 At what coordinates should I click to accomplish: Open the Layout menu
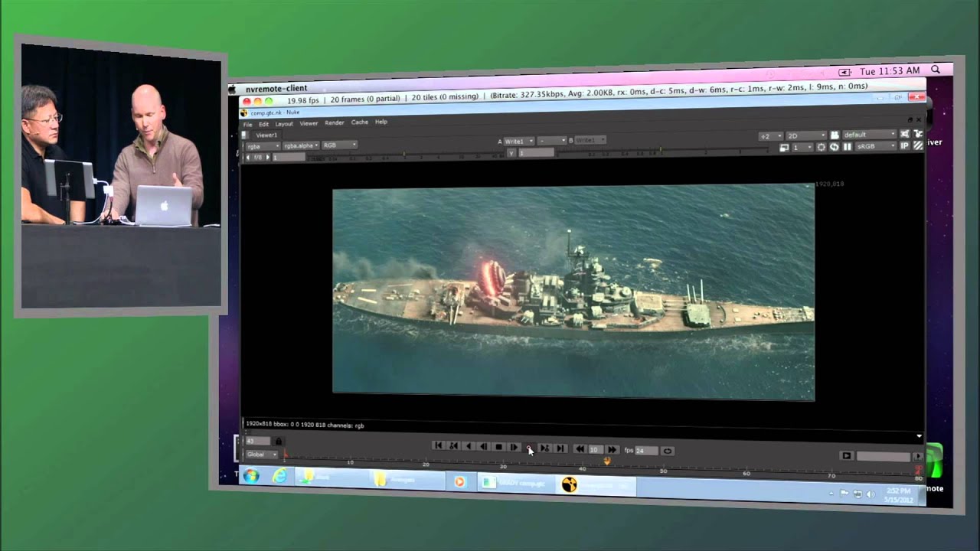pos(284,123)
